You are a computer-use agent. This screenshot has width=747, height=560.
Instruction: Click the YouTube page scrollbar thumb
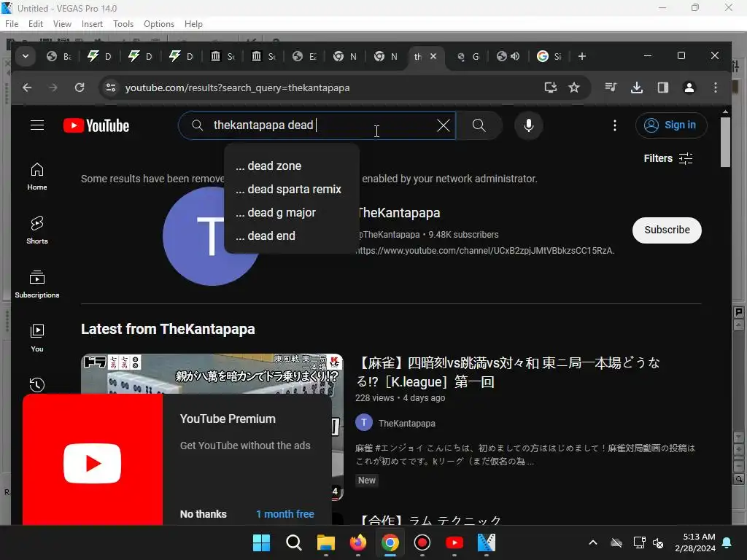click(x=725, y=142)
